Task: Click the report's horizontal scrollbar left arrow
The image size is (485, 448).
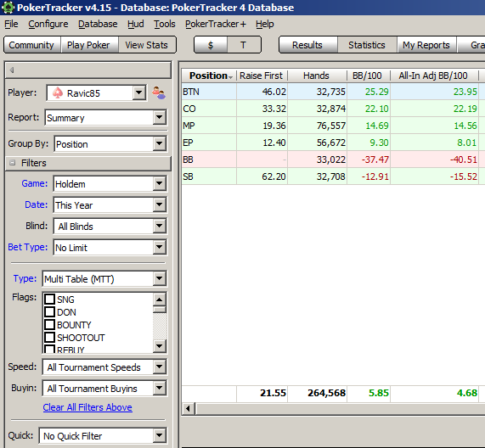Action: pyautogui.click(x=188, y=409)
